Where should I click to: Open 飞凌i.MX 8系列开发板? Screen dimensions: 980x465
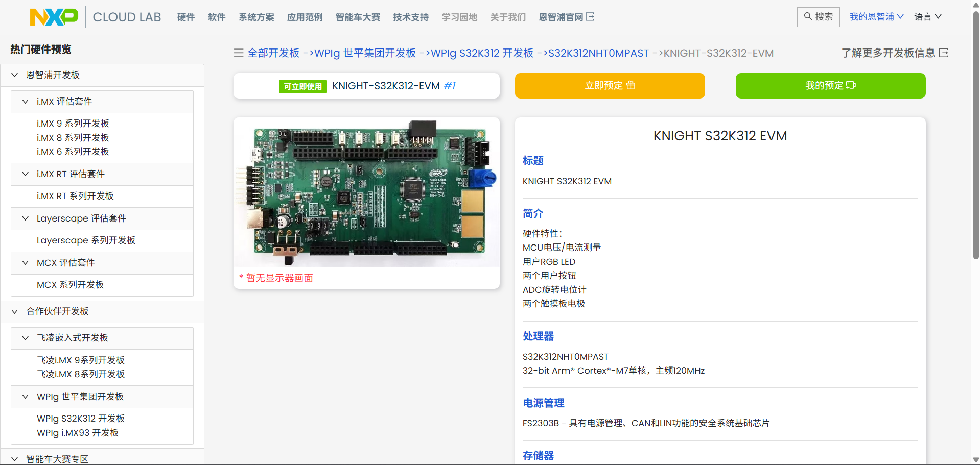click(81, 374)
